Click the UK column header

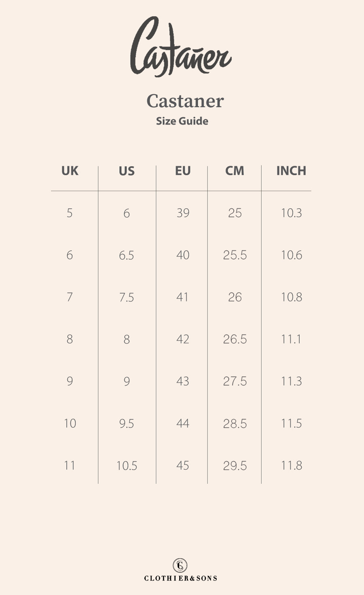coord(70,171)
